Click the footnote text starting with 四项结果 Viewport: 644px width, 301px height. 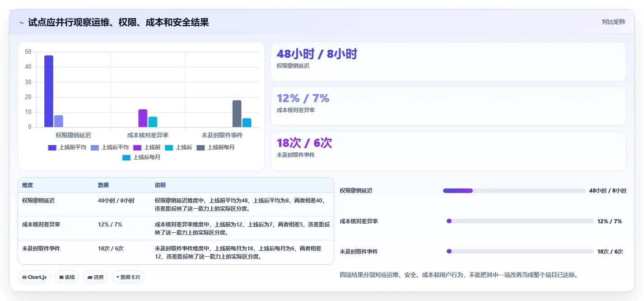point(459,274)
